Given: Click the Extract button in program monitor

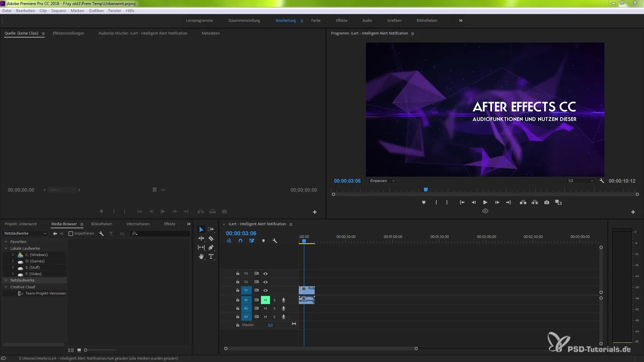Looking at the screenshot, I should click(x=535, y=202).
